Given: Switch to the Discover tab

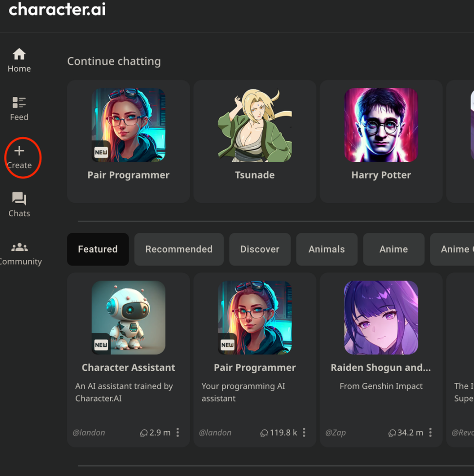Looking at the screenshot, I should pos(259,249).
